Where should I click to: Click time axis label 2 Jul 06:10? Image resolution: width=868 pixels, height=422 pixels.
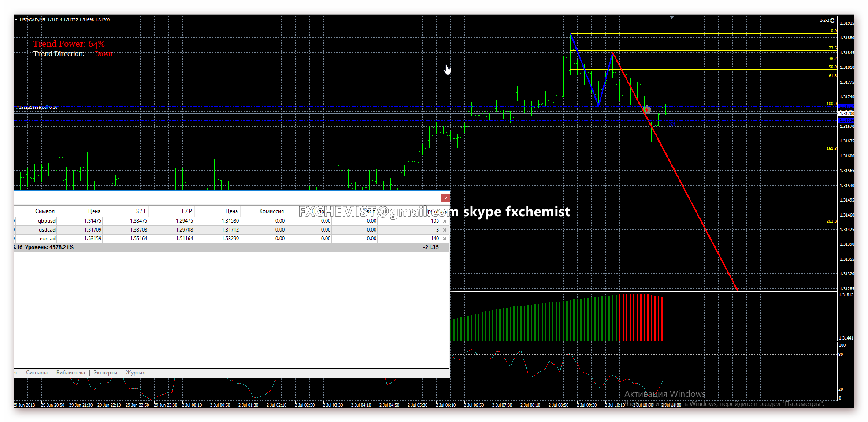[x=445, y=405]
